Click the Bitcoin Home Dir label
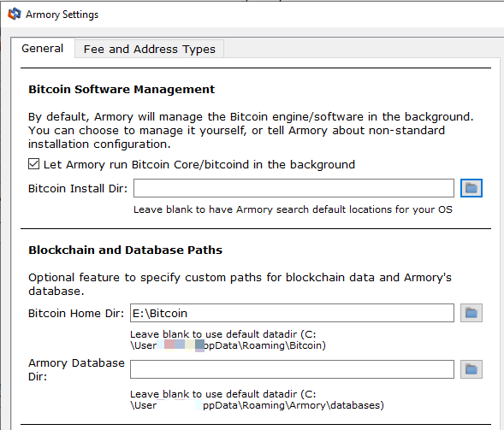Screen dimensions: 504x430 point(76,313)
